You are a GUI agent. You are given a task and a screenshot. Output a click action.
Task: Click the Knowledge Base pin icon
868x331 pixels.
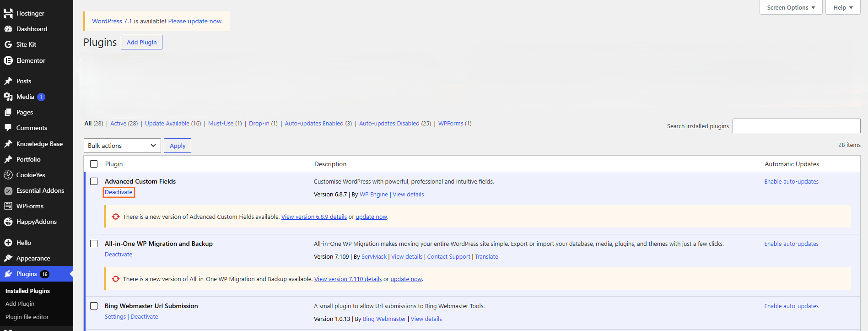(8, 144)
